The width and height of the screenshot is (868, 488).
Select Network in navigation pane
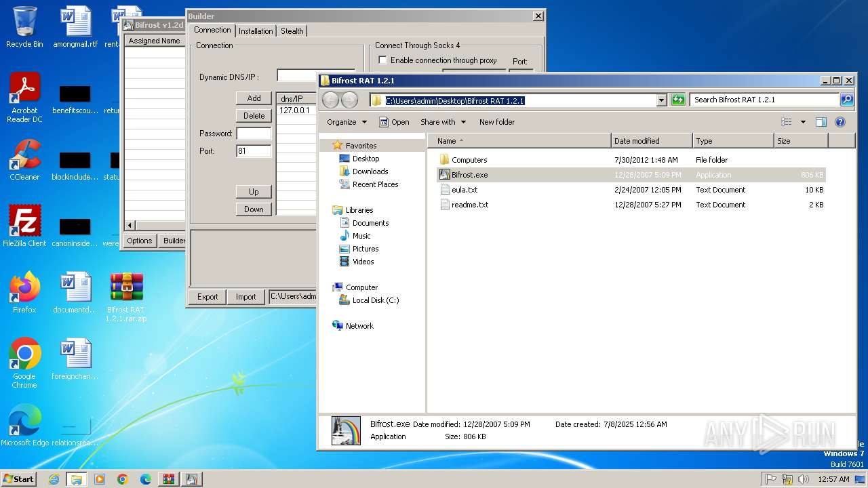(x=353, y=326)
